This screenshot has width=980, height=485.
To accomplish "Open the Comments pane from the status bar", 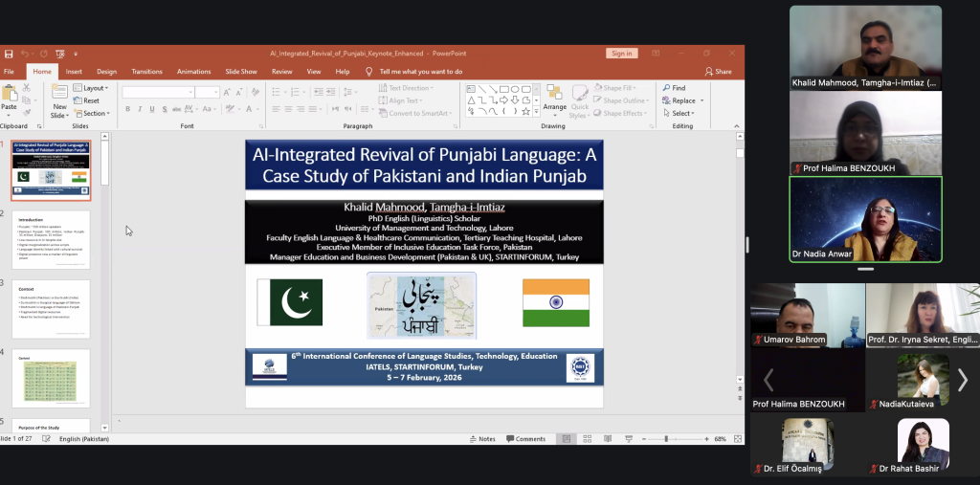I will [x=525, y=439].
